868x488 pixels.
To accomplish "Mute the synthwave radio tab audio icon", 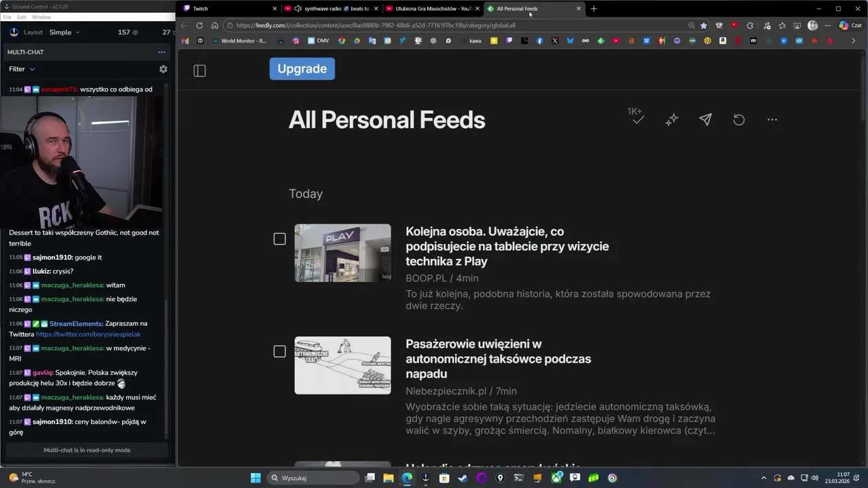I will (x=298, y=9).
